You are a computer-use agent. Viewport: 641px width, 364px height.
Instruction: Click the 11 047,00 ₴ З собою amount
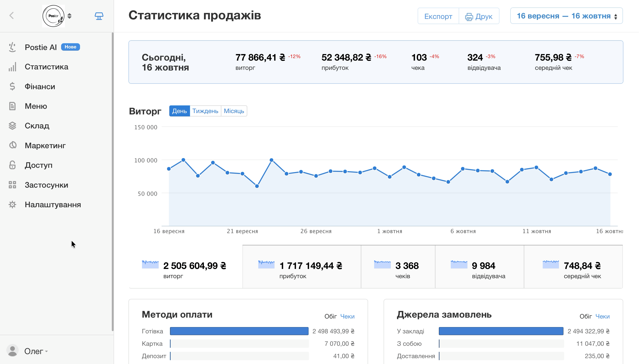(595, 344)
